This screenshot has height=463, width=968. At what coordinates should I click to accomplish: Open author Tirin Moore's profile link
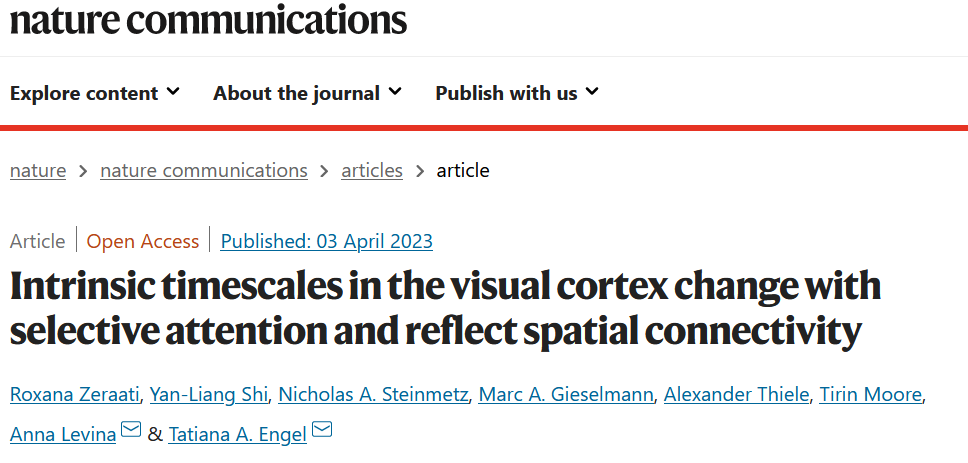pyautogui.click(x=871, y=395)
